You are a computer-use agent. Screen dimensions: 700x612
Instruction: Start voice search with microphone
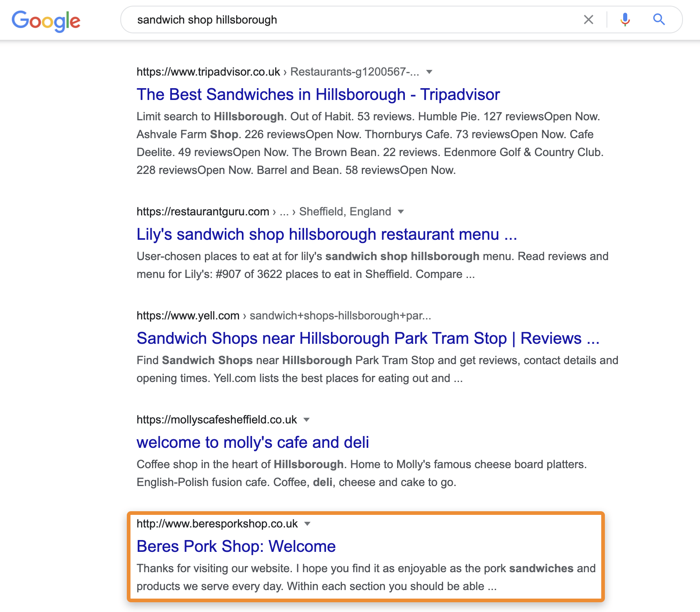[625, 20]
